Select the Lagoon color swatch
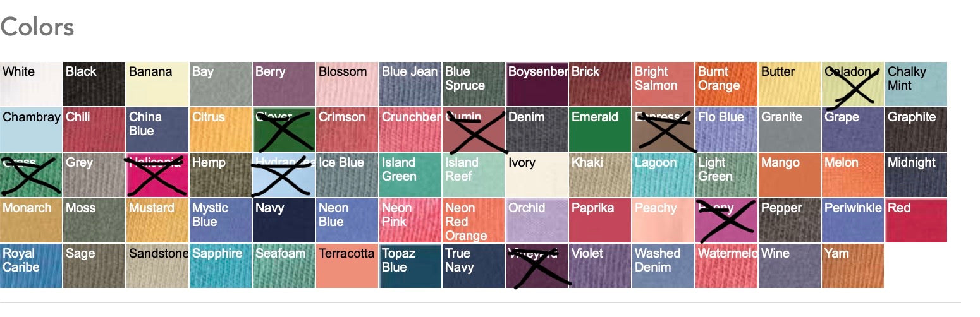Image resolution: width=980 pixels, height=317 pixels. point(663,175)
